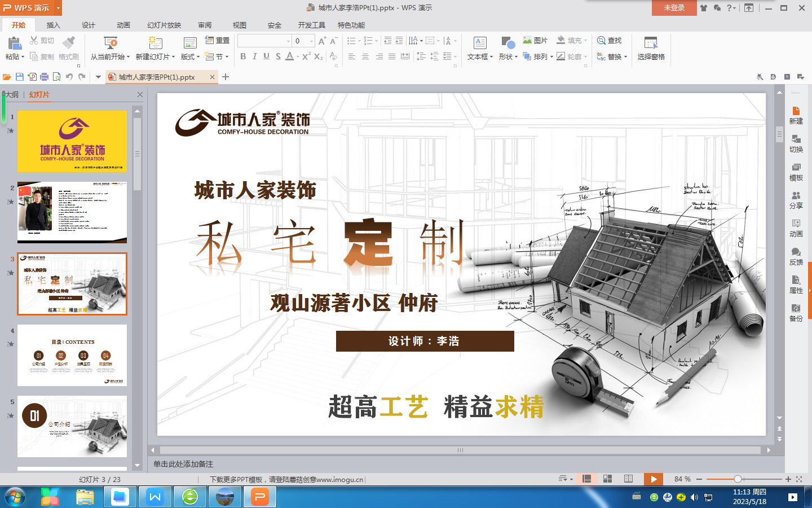Click the 新建幻灯片 new slide icon
This screenshot has width=812, height=508.
coord(155,43)
